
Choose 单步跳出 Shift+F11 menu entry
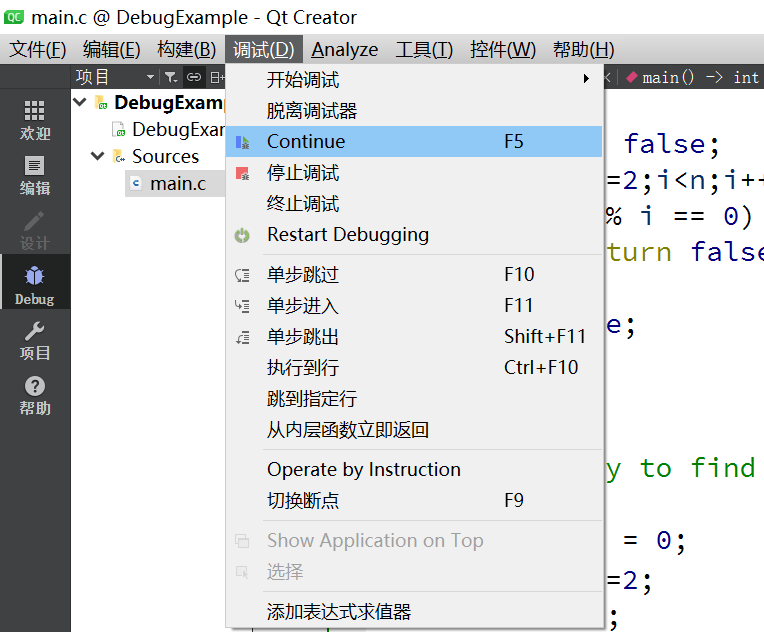[x=414, y=337]
